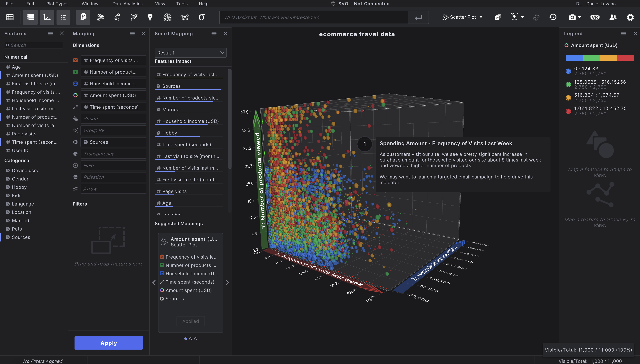Image resolution: width=640 pixels, height=364 pixels.
Task: Click the Applied button under suggested mapping
Action: [190, 321]
